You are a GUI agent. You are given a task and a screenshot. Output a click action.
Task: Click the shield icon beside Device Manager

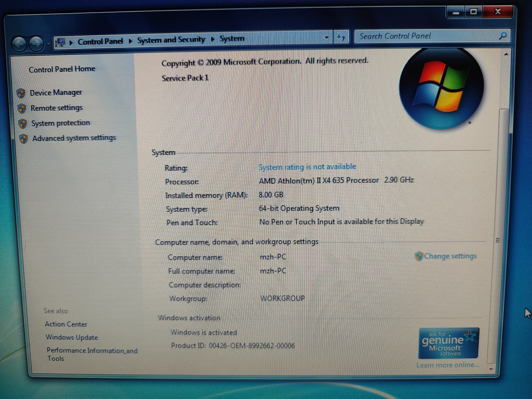(x=21, y=93)
